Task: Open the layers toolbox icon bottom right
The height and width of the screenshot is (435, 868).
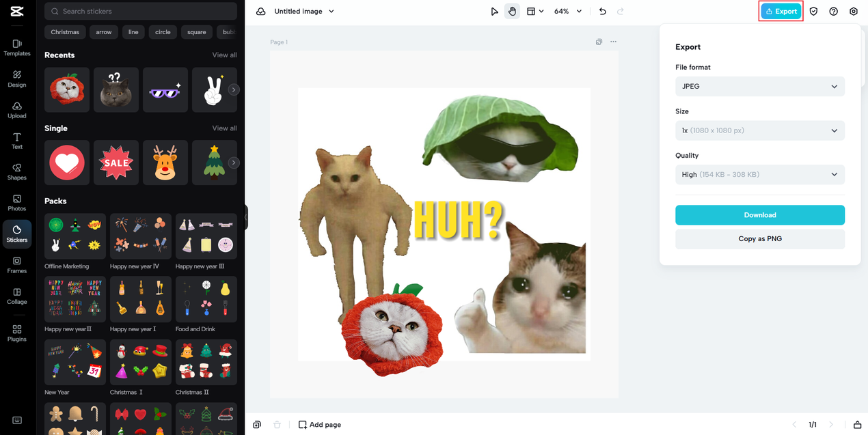Action: pos(857,425)
